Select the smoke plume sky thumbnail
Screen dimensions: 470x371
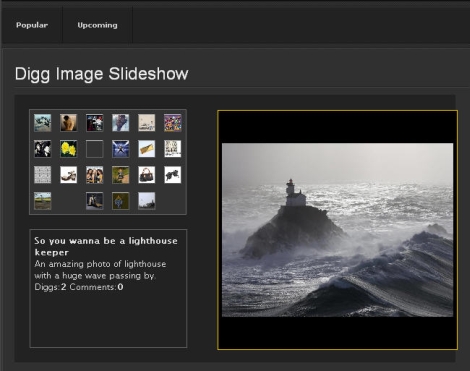click(x=121, y=123)
